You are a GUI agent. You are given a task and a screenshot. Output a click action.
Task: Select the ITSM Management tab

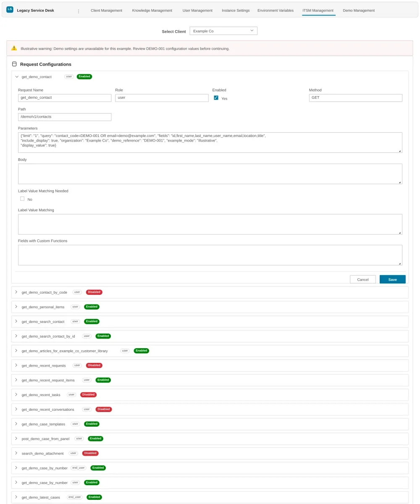(x=318, y=10)
